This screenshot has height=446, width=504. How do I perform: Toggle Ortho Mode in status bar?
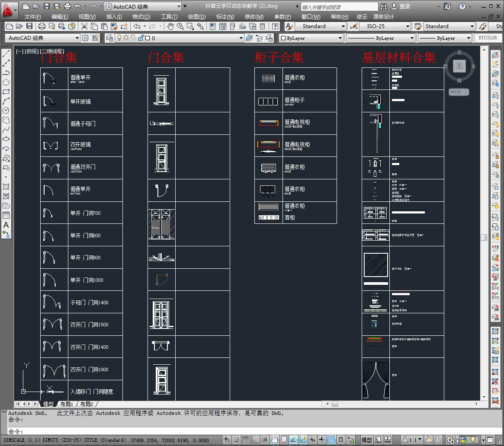click(x=255, y=440)
